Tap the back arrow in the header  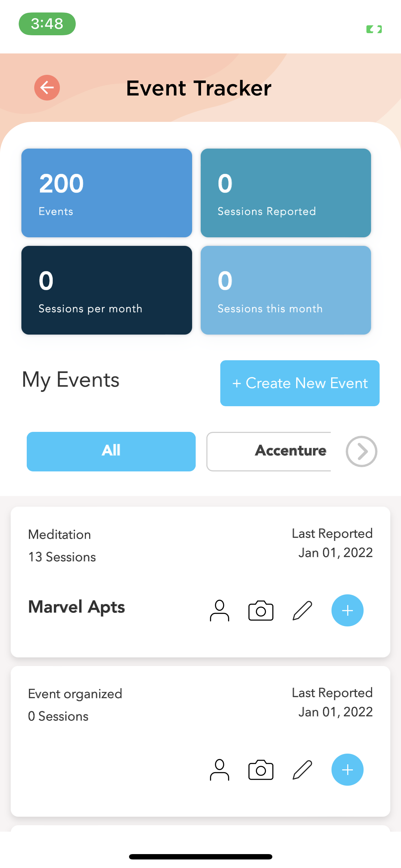coord(47,88)
